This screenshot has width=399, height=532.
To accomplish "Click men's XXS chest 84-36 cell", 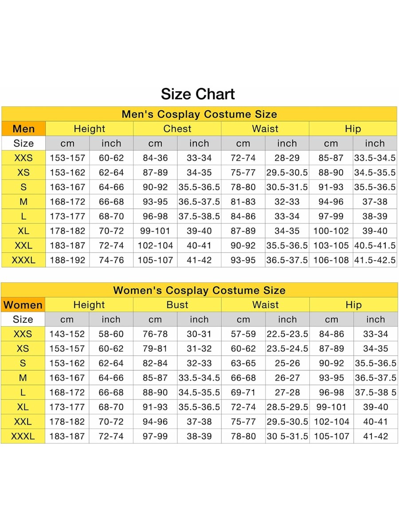I will (x=155, y=158).
